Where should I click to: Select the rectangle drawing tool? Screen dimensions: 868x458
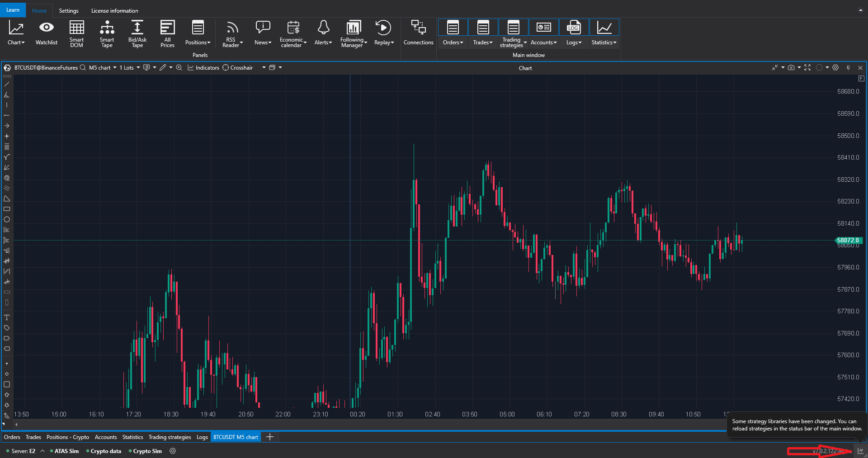click(7, 209)
